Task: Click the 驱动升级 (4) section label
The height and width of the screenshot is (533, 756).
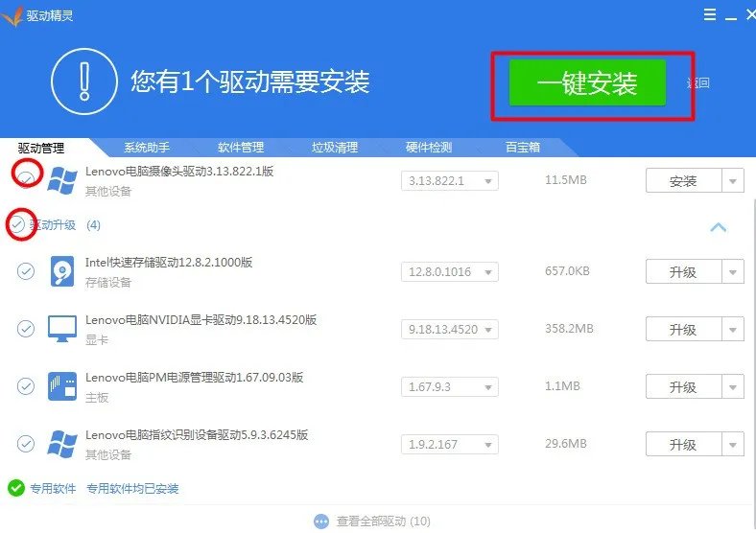Action: (64, 225)
